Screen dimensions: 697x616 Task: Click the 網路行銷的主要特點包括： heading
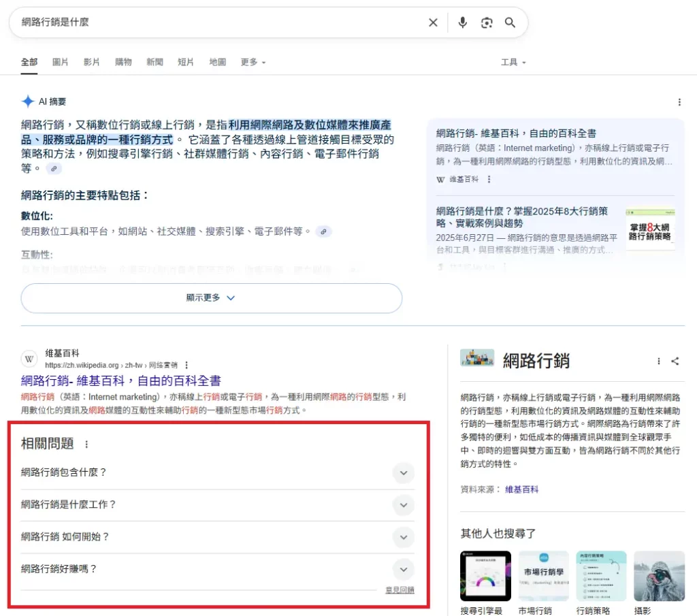(84, 195)
